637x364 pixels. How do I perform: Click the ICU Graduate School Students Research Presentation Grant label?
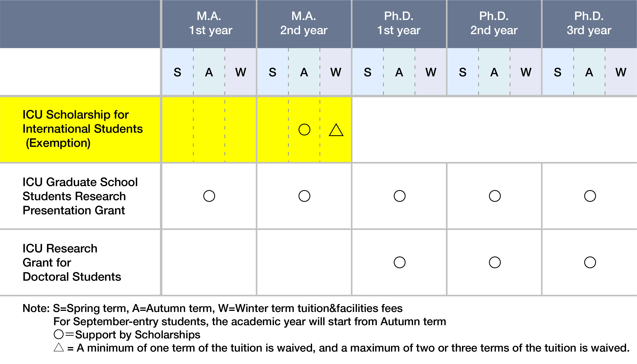(x=80, y=196)
